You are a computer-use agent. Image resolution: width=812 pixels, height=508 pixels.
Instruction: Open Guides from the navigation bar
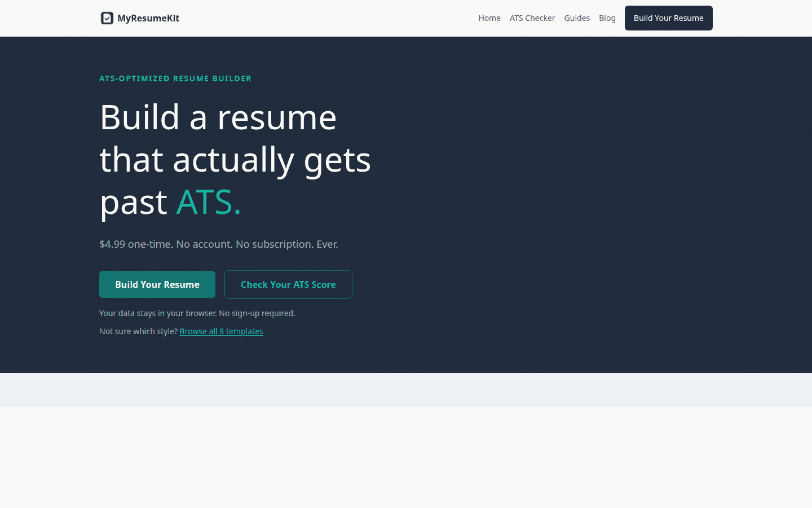coord(577,18)
